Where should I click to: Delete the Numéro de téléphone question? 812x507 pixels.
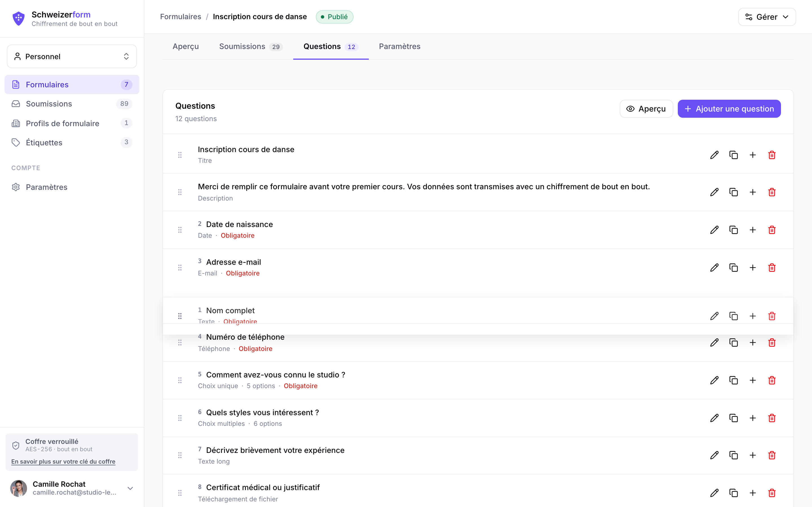[772, 342]
